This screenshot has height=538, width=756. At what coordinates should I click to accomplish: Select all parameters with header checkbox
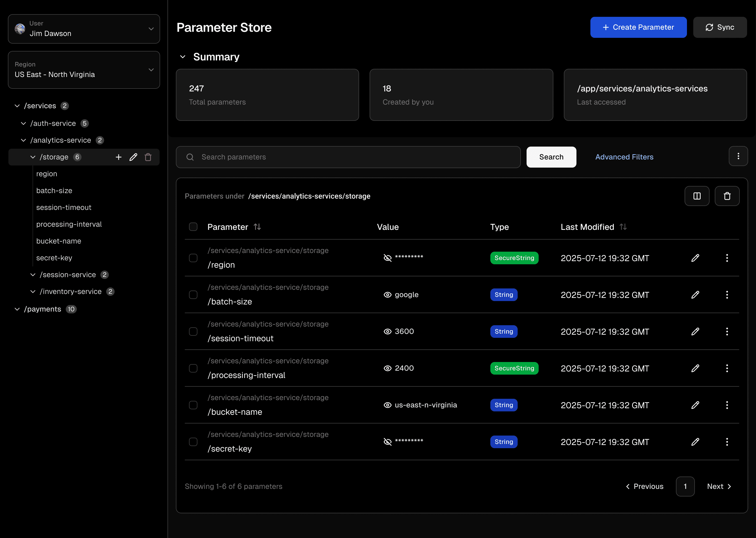pos(193,227)
